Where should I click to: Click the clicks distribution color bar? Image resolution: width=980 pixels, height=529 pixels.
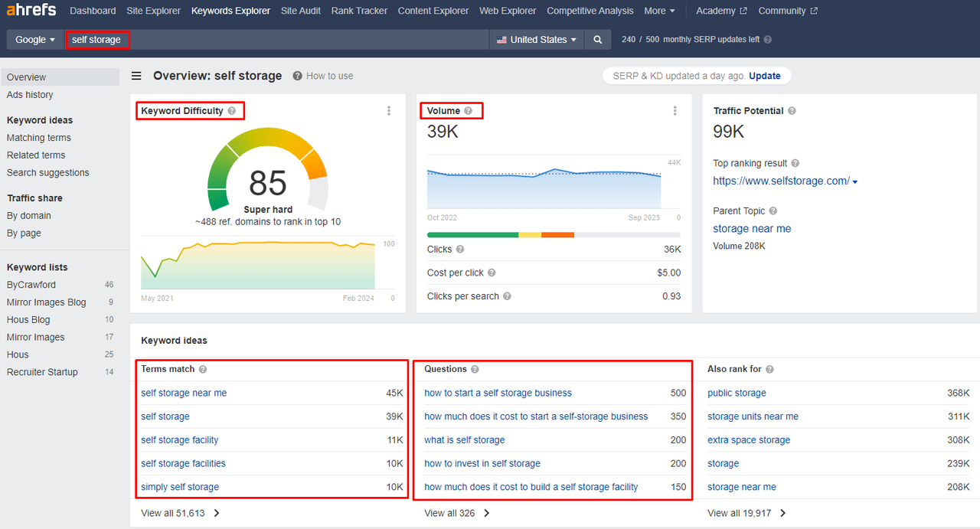(x=554, y=235)
